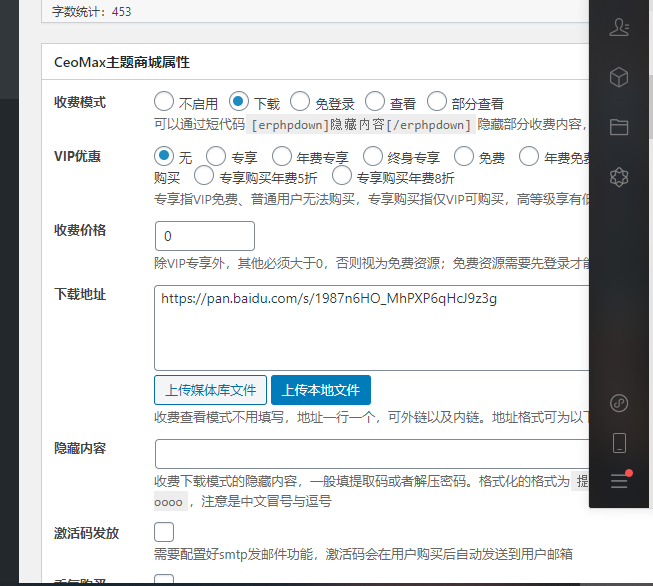
Task: Tick the 激活码发放 checkbox
Action: point(164,532)
